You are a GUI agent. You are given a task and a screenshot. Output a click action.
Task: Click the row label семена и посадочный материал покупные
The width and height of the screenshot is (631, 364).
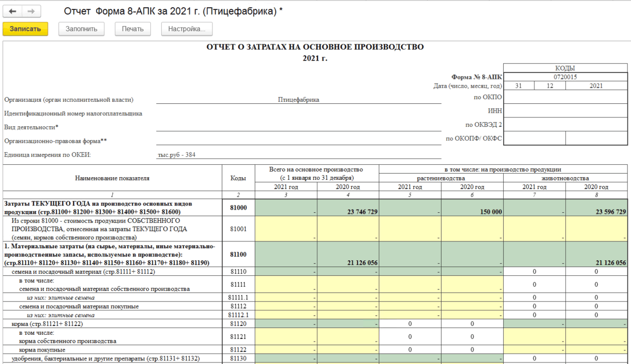79,306
